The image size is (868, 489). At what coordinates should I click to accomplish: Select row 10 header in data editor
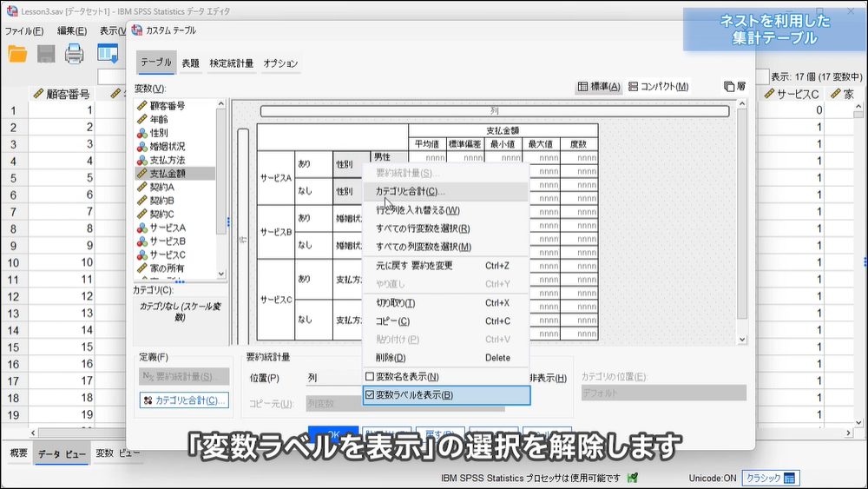[13, 263]
